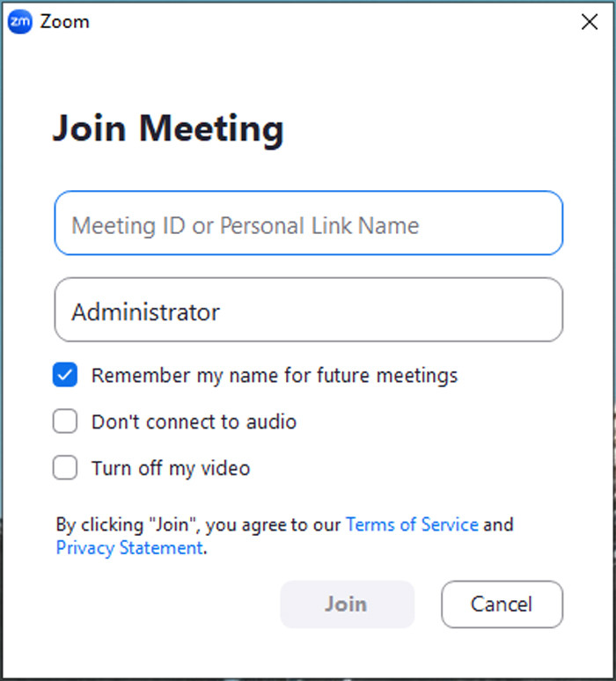Click the Join Meeting heading text
616x681 pixels.
click(x=168, y=128)
